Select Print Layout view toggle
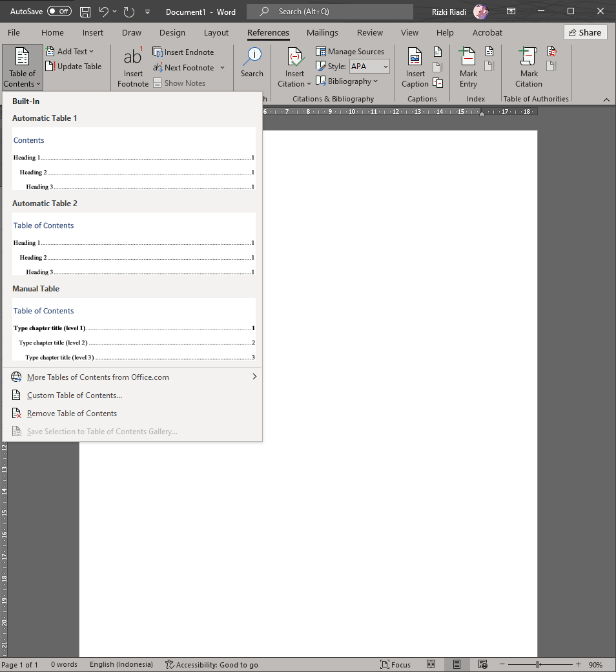 457,664
